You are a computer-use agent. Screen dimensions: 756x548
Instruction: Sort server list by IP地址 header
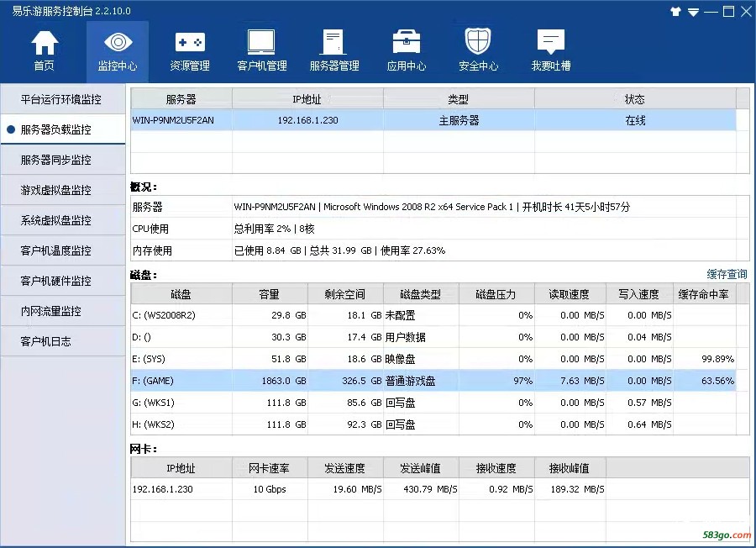click(x=307, y=99)
